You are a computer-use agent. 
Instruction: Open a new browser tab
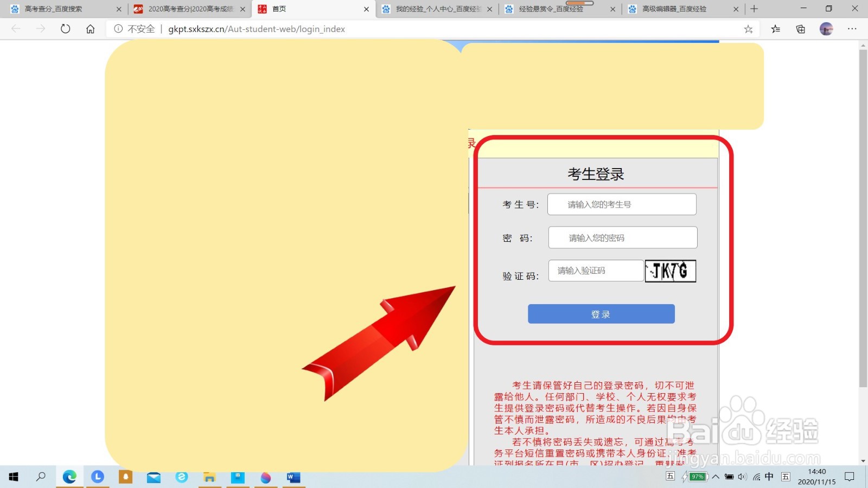[754, 9]
